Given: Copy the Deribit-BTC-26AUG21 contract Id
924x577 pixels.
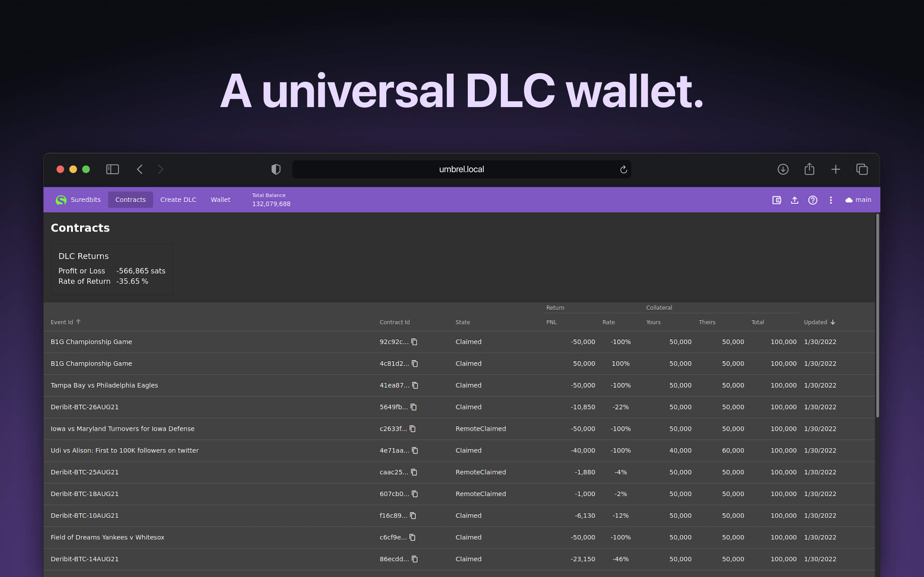Looking at the screenshot, I should tap(414, 407).
